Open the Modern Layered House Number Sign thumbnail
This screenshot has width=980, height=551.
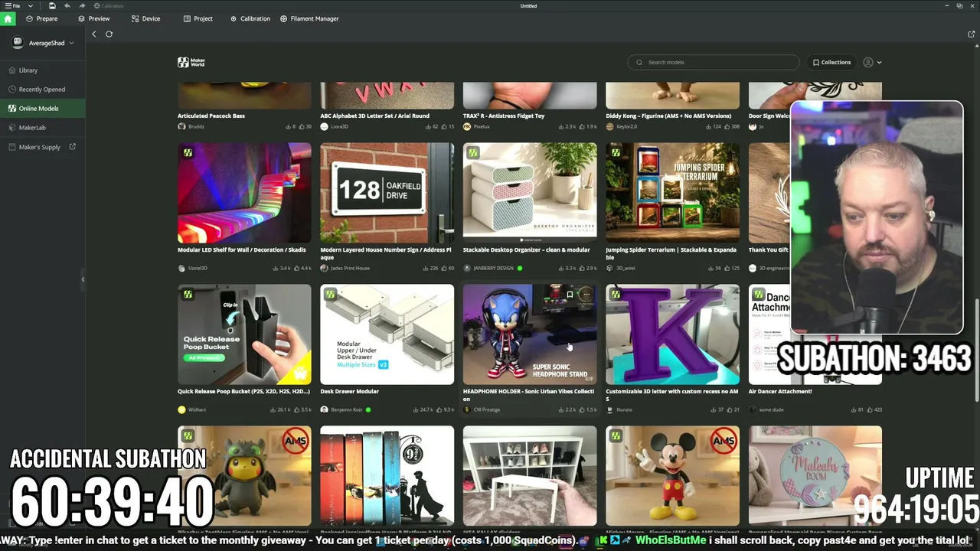[x=387, y=193]
